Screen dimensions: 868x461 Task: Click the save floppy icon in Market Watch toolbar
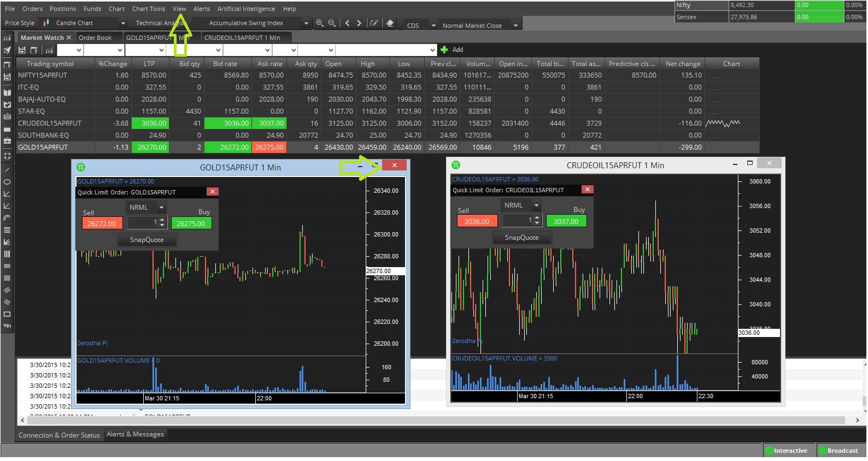point(22,50)
